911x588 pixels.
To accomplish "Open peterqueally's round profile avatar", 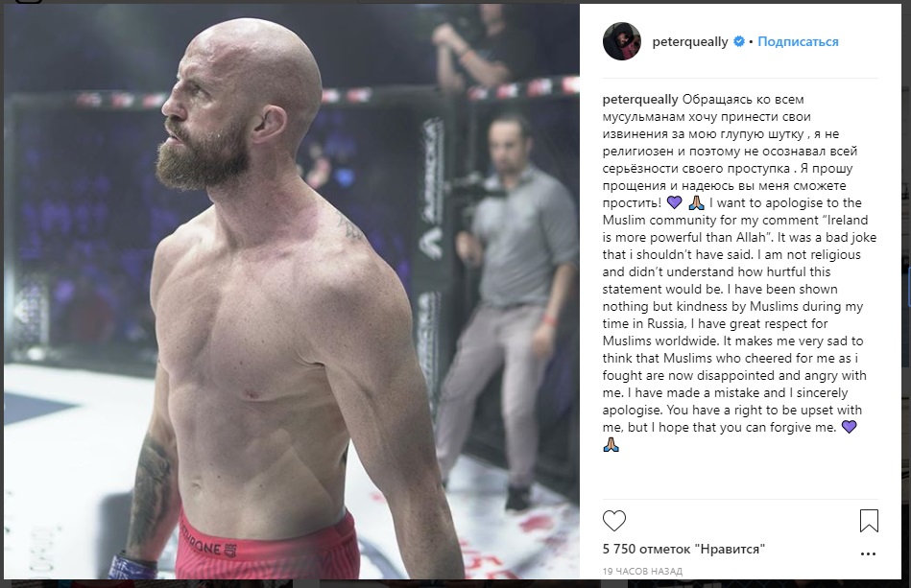I will [x=622, y=42].
